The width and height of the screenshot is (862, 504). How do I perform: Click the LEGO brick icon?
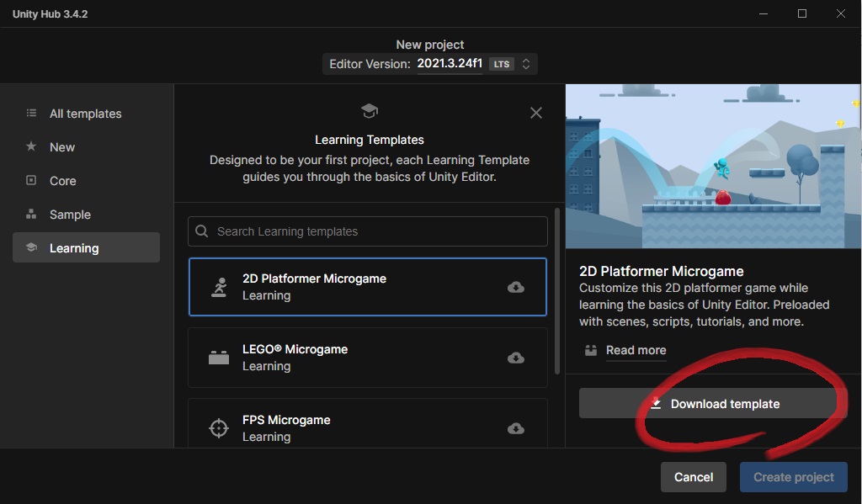click(219, 358)
